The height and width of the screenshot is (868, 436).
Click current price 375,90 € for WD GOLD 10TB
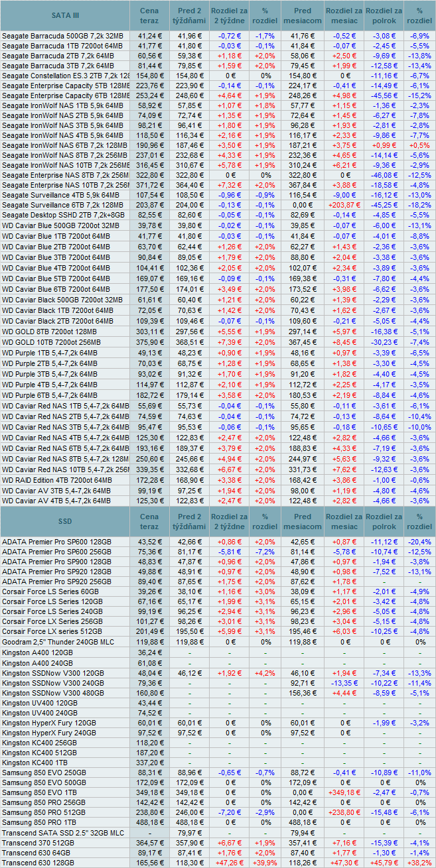[149, 342]
